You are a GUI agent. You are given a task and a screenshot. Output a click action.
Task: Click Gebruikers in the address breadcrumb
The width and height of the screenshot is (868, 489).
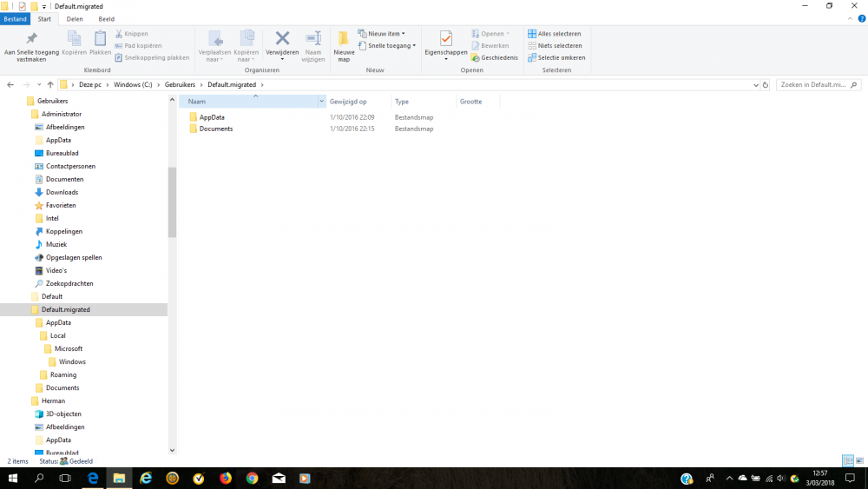coord(180,84)
